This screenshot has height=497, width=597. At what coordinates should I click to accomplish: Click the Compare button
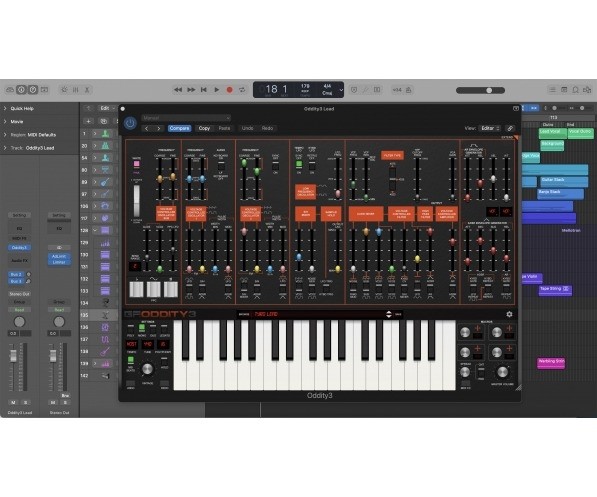pos(179,128)
